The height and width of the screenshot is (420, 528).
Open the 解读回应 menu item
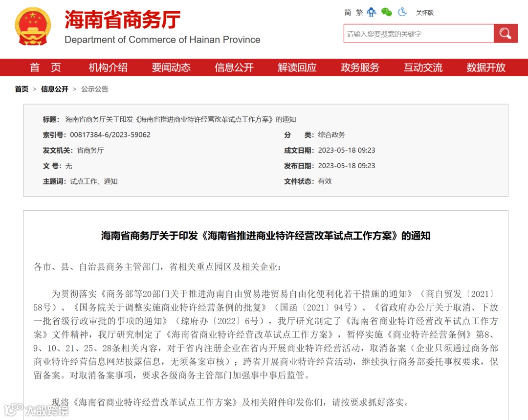click(x=297, y=67)
